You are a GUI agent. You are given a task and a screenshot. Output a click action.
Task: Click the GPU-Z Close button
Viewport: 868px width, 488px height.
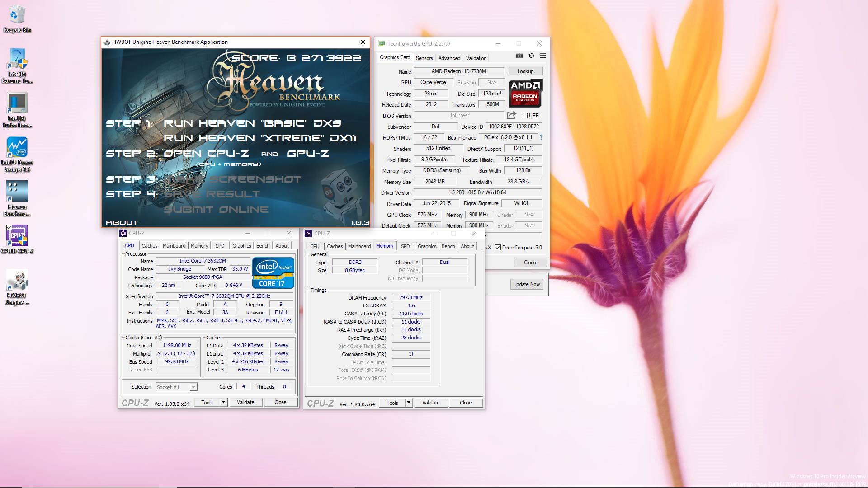coord(530,263)
